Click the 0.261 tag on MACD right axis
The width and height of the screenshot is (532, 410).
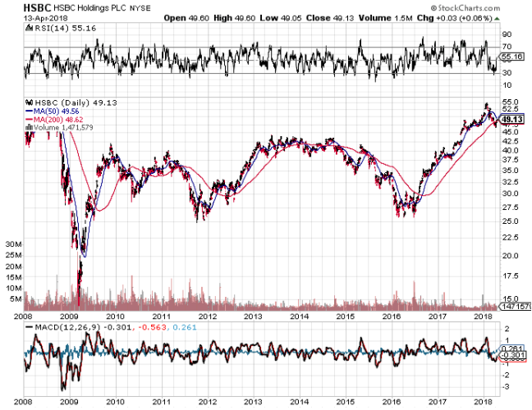(512, 348)
